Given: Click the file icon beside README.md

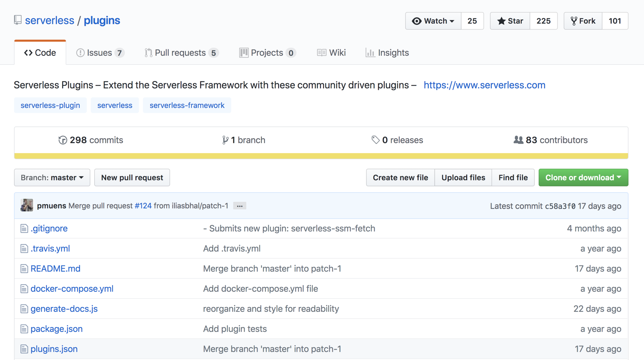Looking at the screenshot, I should pyautogui.click(x=24, y=269).
